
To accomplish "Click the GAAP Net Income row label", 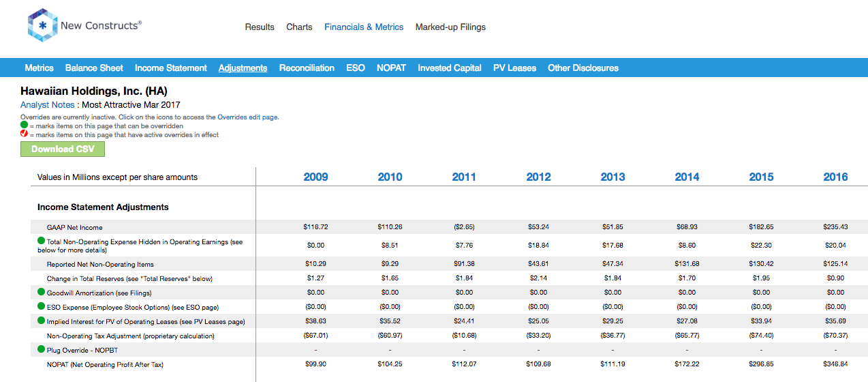I will [x=75, y=227].
